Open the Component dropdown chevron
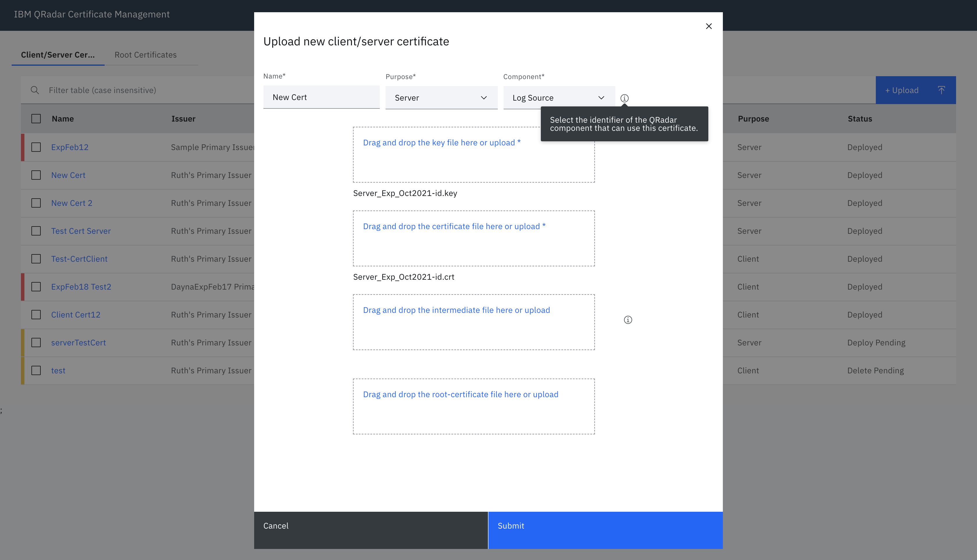Viewport: 977px width, 560px height. point(601,98)
